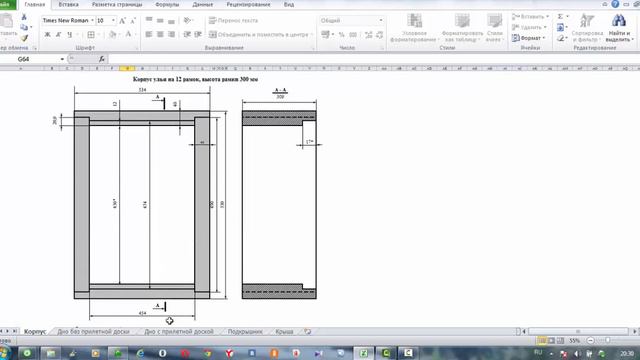The width and height of the screenshot is (640, 360).
Task: Click the font color A icon
Action: point(128,35)
